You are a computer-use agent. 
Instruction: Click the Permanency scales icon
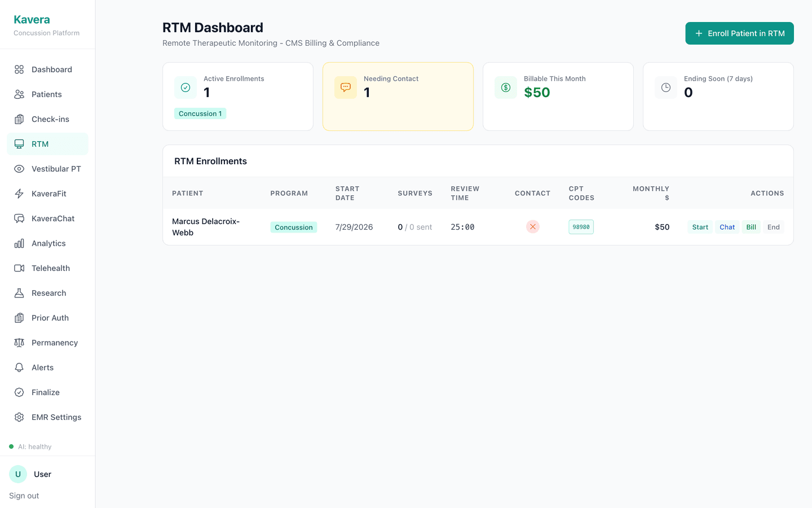point(19,343)
